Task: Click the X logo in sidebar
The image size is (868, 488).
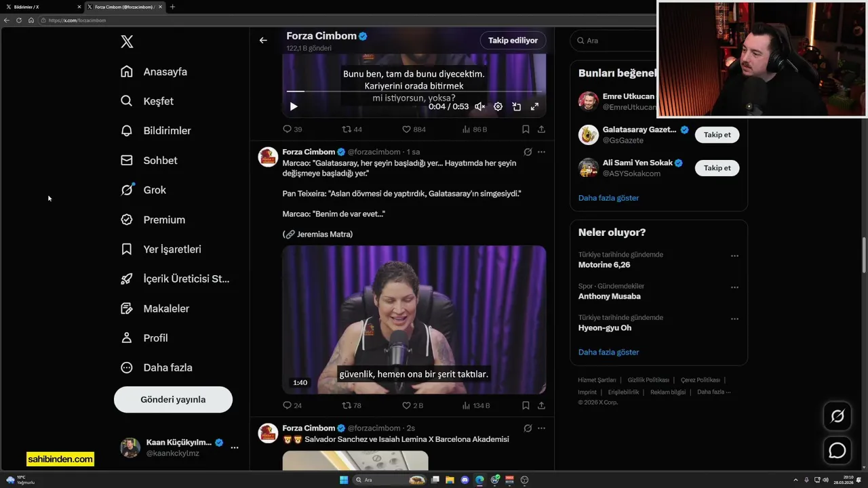Action: tap(127, 41)
